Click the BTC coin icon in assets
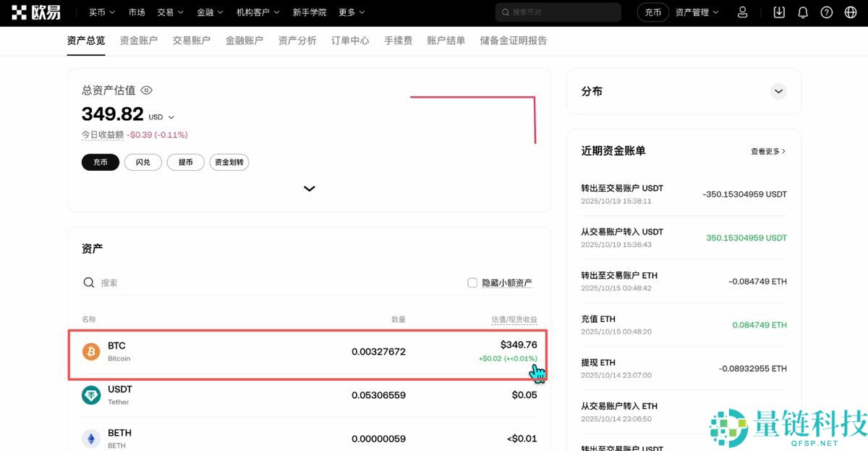 click(90, 351)
